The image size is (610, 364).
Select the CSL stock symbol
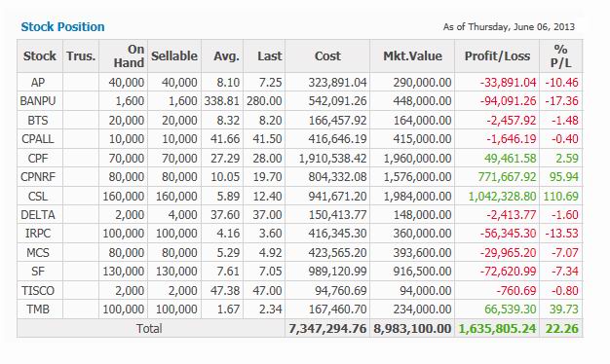pyautogui.click(x=38, y=197)
